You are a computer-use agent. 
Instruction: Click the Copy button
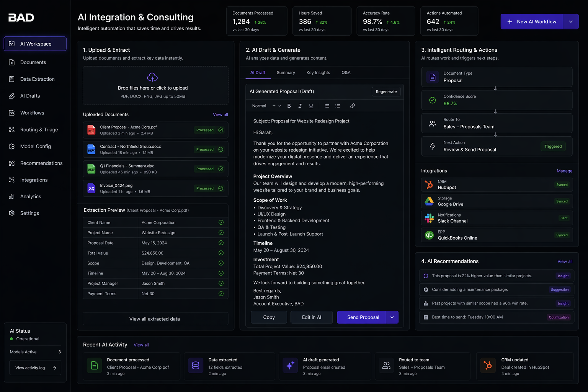click(x=269, y=317)
